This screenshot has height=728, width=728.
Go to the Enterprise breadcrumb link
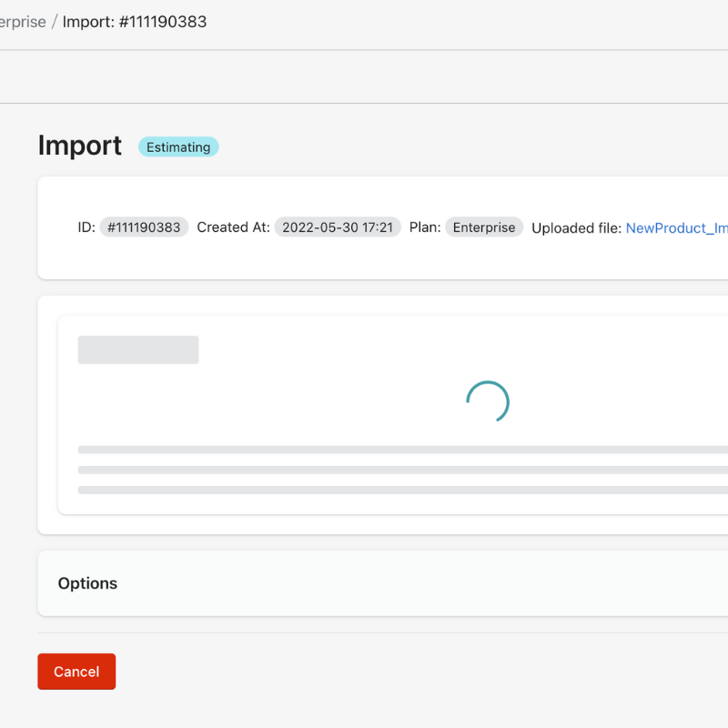pos(23,22)
